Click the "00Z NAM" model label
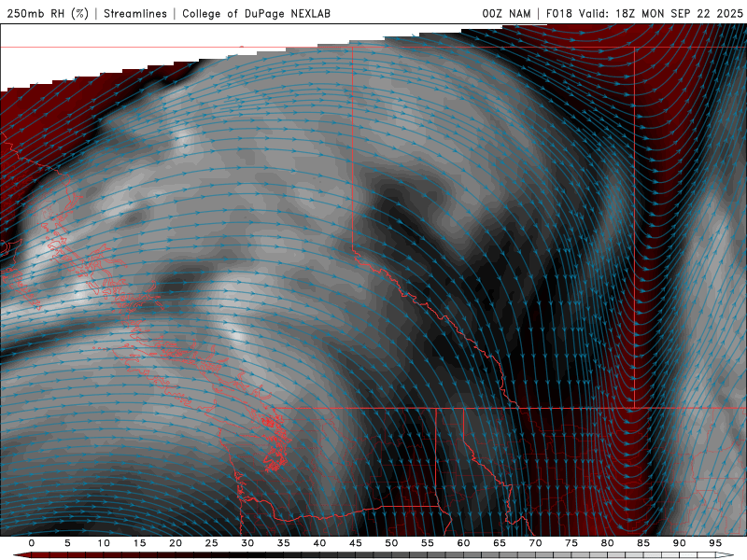The width and height of the screenshot is (747, 560). tap(506, 14)
